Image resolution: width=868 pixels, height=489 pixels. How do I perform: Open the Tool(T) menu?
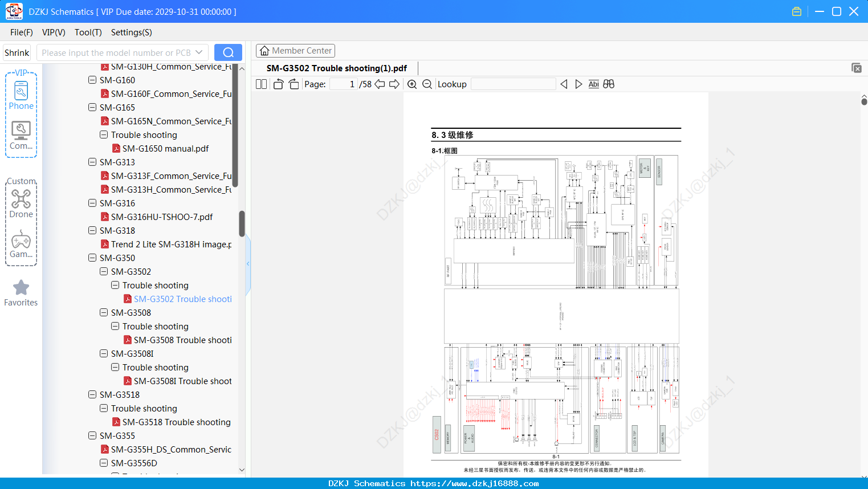tap(88, 32)
